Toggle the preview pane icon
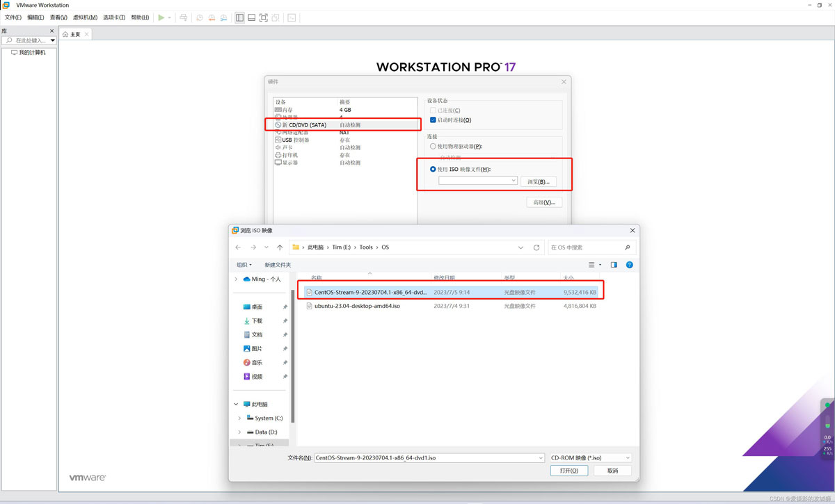The height and width of the screenshot is (504, 835). [x=614, y=265]
